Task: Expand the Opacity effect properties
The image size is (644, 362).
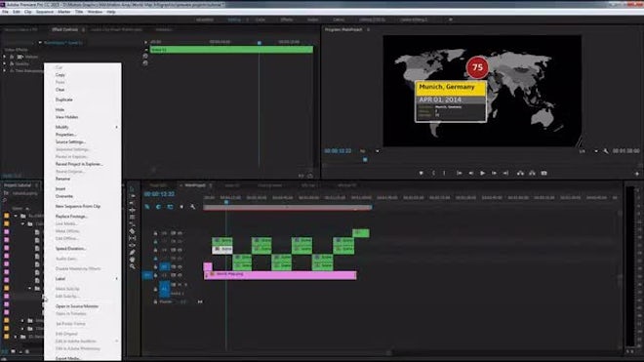Action: point(5,63)
